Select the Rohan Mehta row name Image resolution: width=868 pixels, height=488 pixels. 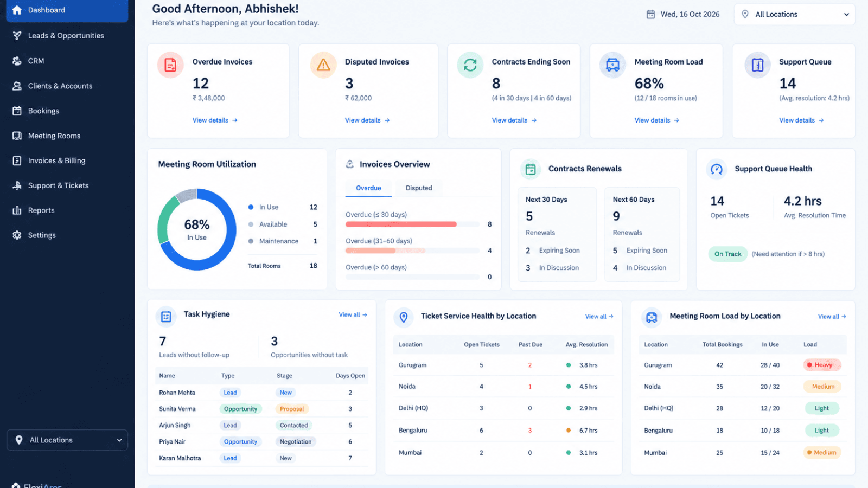point(177,393)
